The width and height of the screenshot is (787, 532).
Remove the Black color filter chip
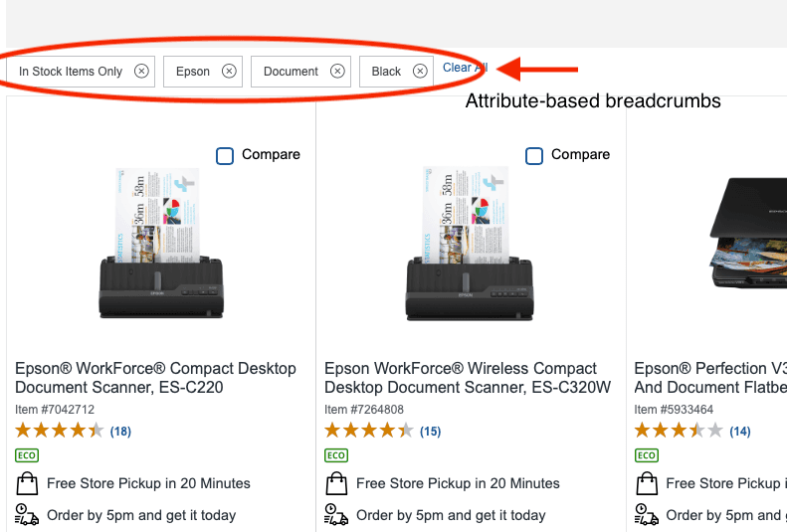(x=420, y=72)
